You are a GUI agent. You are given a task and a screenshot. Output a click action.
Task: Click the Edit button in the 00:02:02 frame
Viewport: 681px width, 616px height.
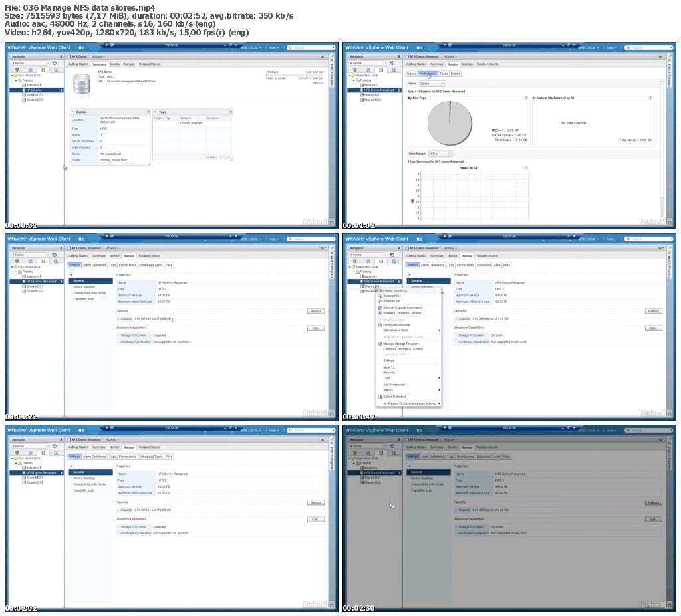point(316,520)
